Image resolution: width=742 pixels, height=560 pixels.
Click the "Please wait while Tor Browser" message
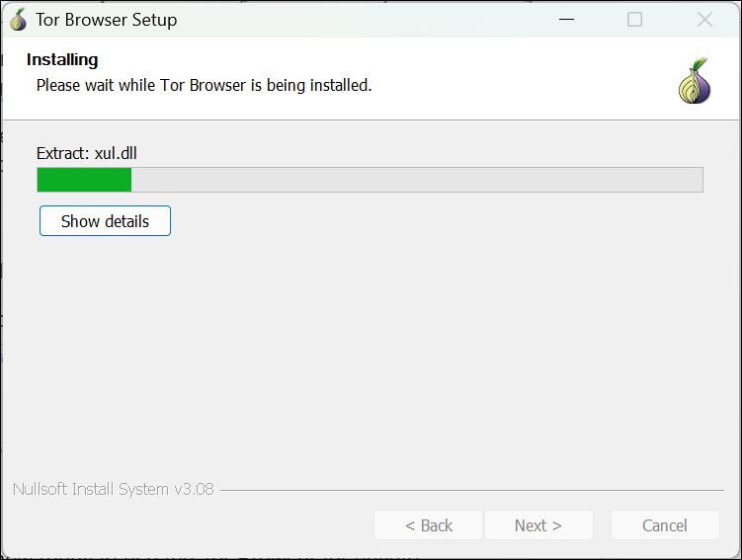point(204,86)
